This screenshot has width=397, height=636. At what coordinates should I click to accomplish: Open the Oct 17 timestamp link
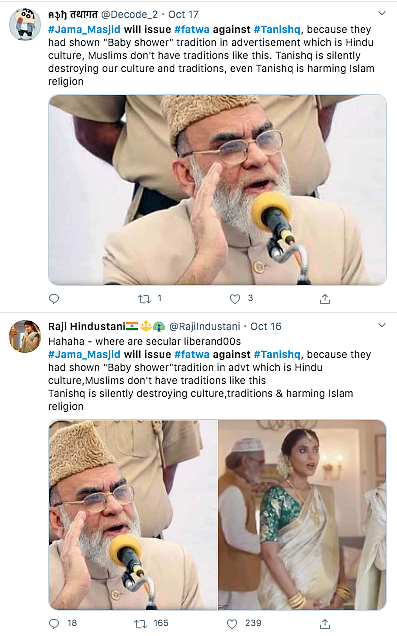click(x=183, y=15)
